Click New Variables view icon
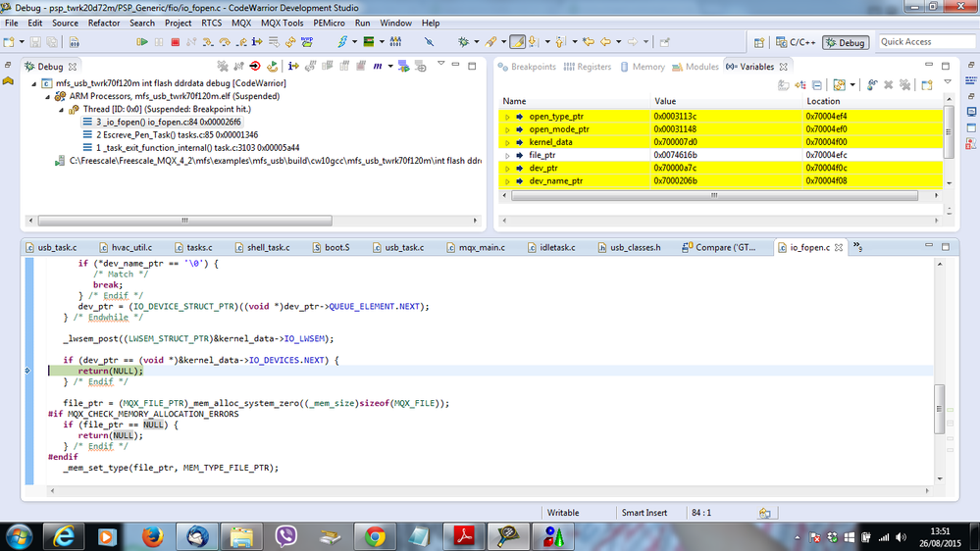 tap(927, 85)
